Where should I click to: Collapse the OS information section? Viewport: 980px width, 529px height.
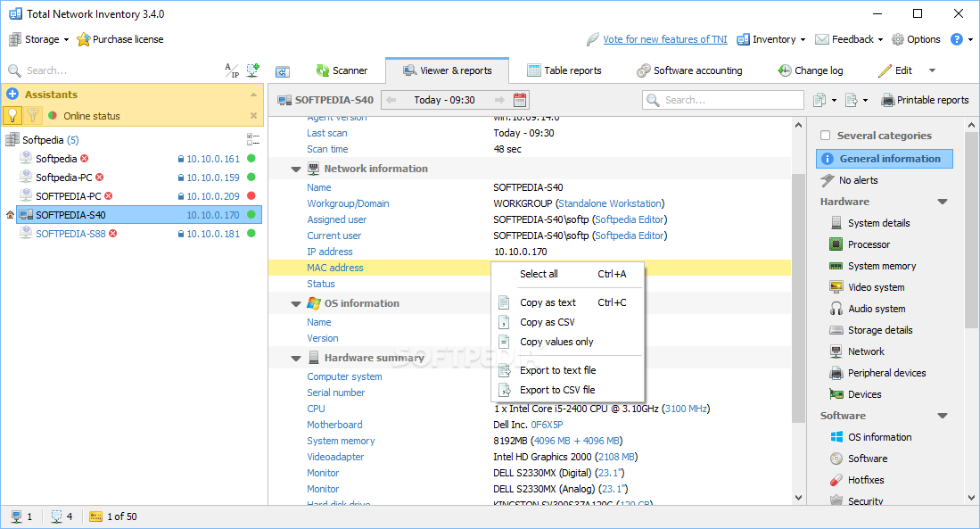[x=296, y=304]
